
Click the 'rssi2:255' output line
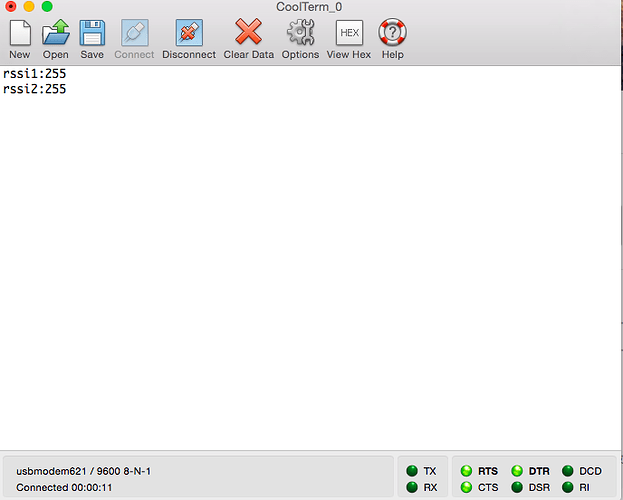(35, 89)
